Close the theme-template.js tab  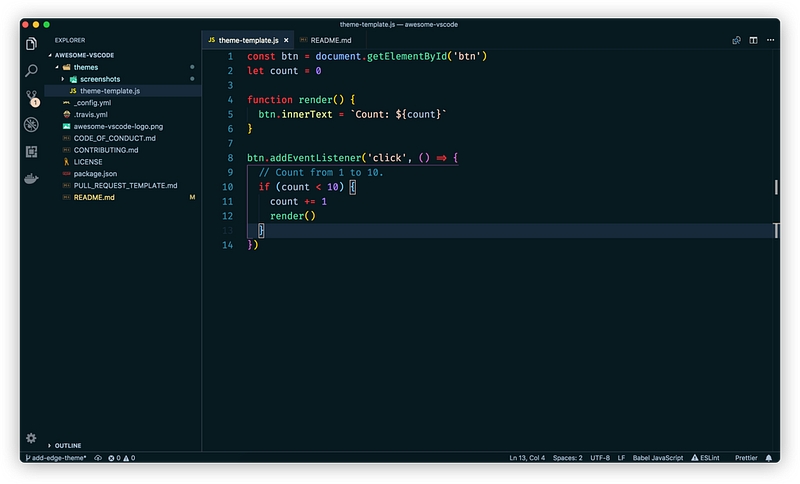pyautogui.click(x=288, y=40)
